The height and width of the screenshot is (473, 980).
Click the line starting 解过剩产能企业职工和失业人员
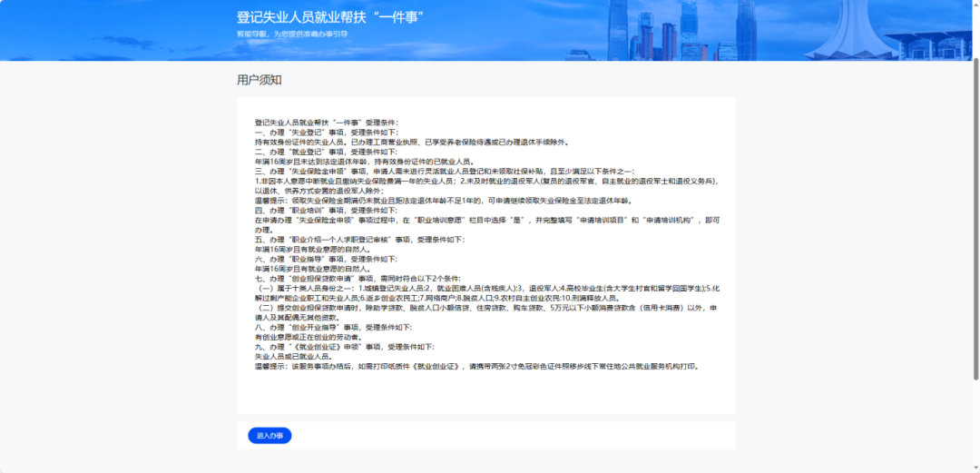[436, 298]
